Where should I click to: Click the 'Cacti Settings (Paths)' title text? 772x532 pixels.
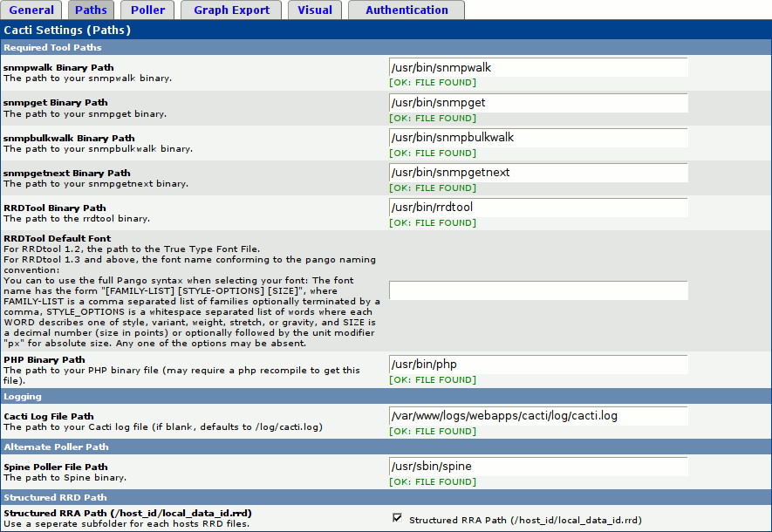pos(67,30)
